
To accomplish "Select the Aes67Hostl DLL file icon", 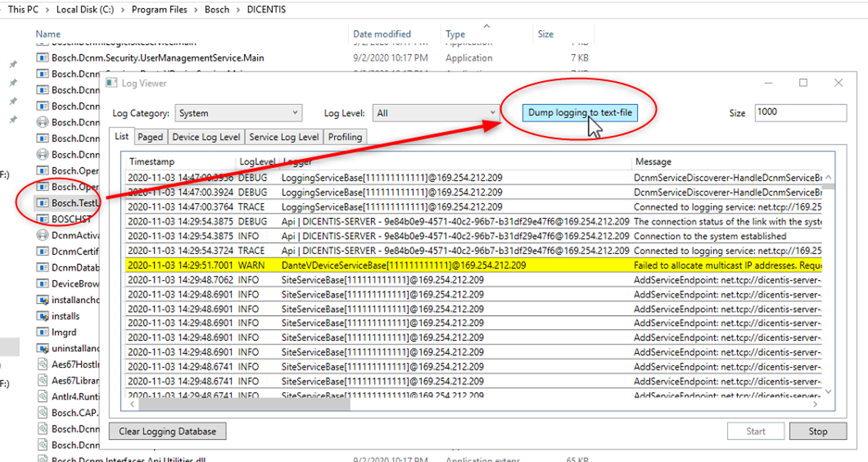I will pos(42,364).
